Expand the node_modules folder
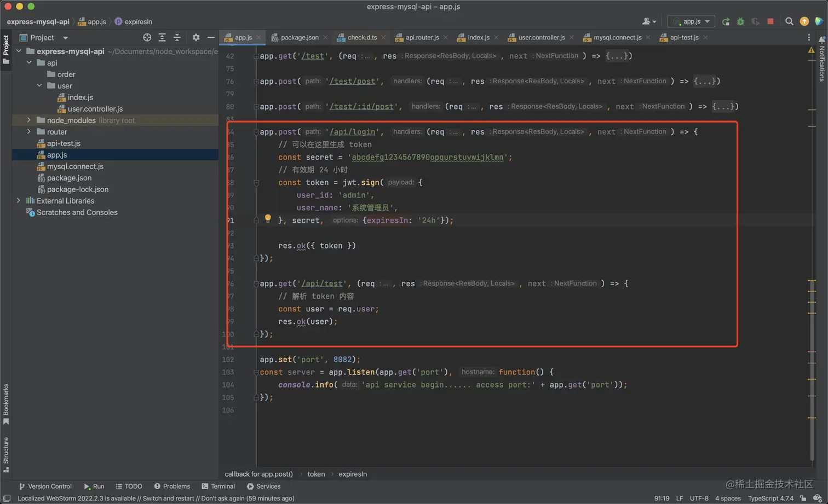828x504 pixels. click(x=29, y=120)
